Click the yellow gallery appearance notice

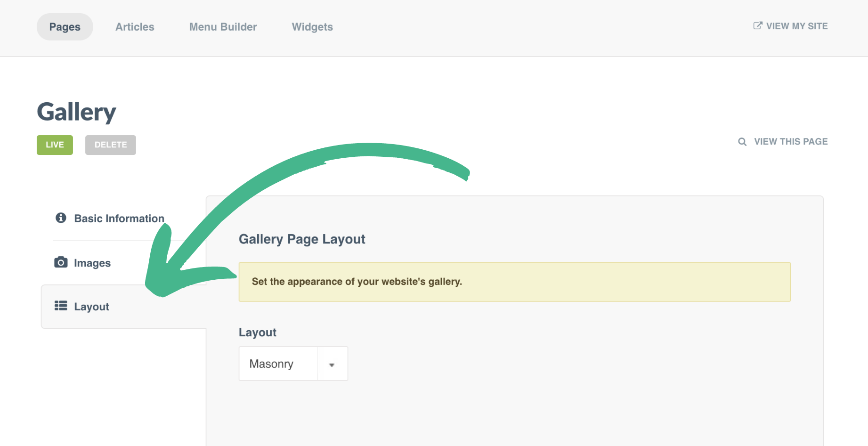click(x=514, y=282)
